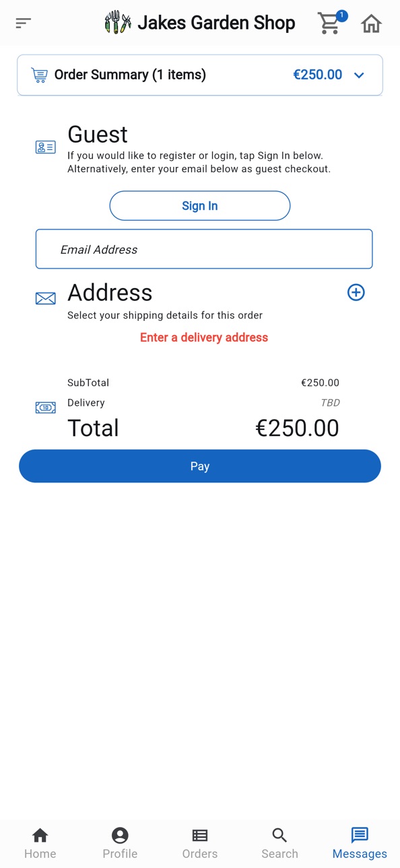This screenshot has width=400, height=868.
Task: Tap the Guest ID card icon
Action: 46,147
